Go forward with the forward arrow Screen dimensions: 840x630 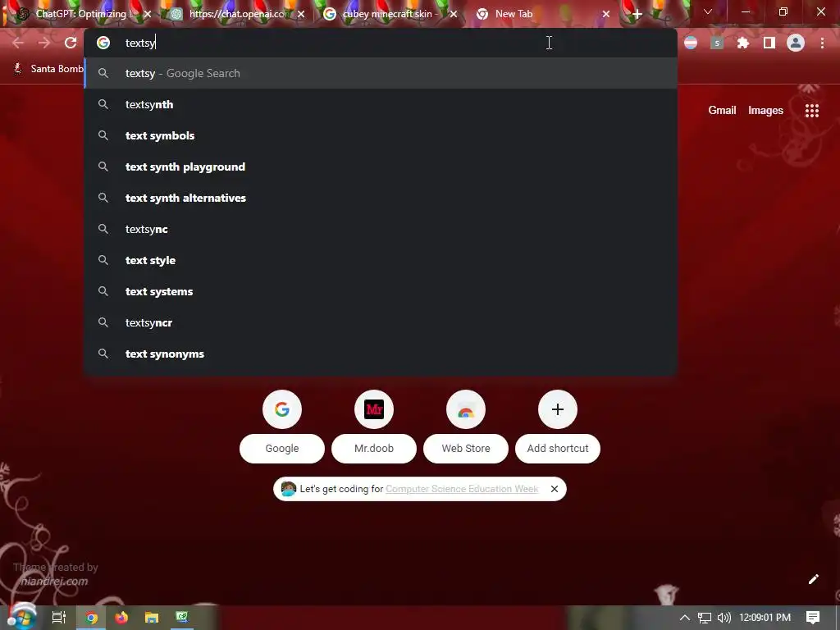tap(44, 43)
